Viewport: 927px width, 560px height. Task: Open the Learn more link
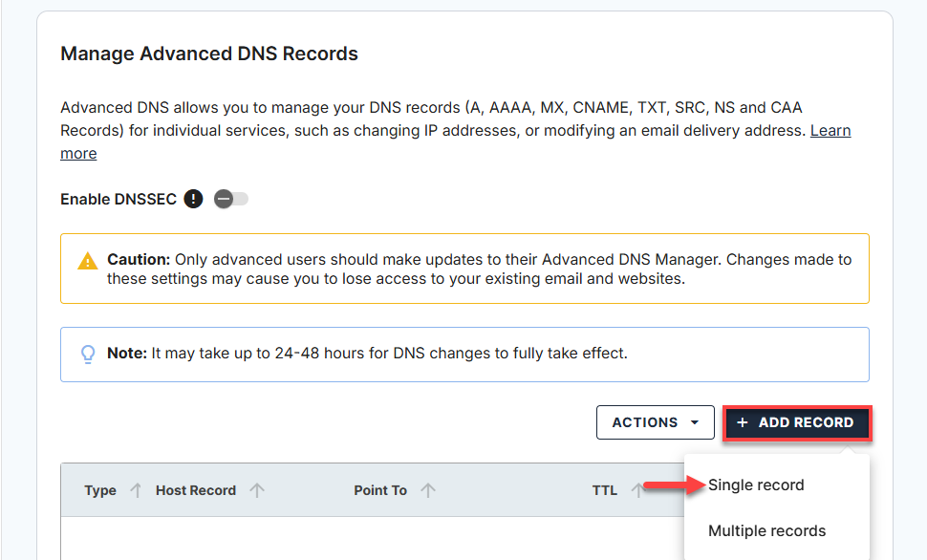coord(830,130)
